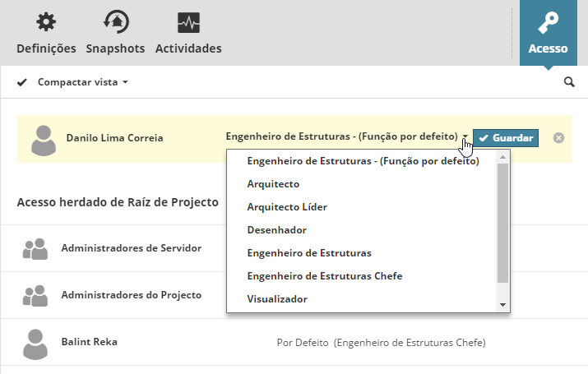Remove Danilo Lima Correia with x icon
This screenshot has width=588, height=374.
coord(559,138)
